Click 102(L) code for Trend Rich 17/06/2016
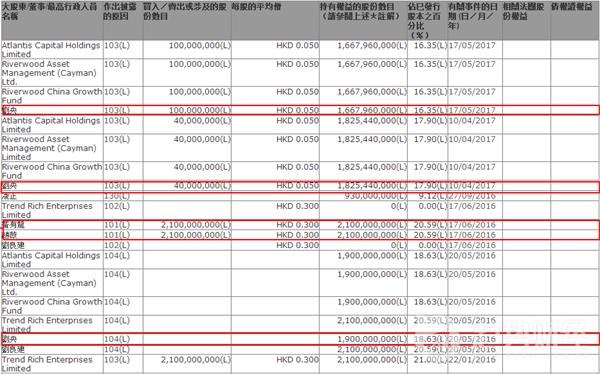Viewport: 600px width, 374px height. click(x=117, y=206)
